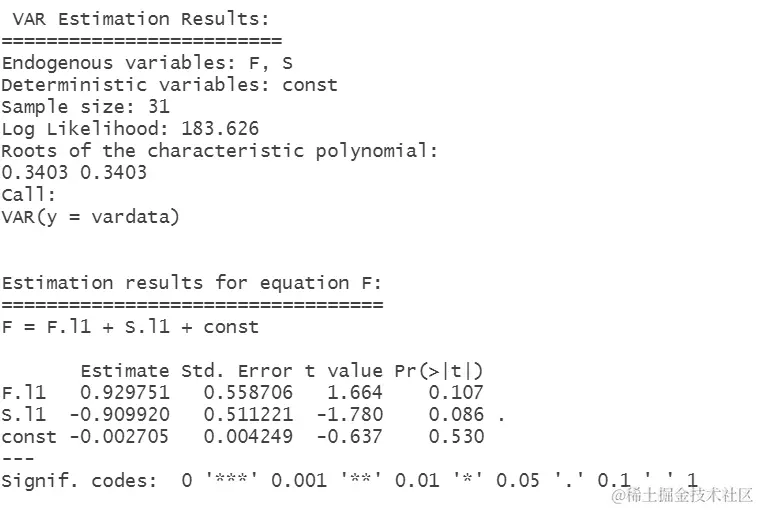This screenshot has width=759, height=510.
Task: Click the F.l1 estimate 0.929751
Action: 125,393
